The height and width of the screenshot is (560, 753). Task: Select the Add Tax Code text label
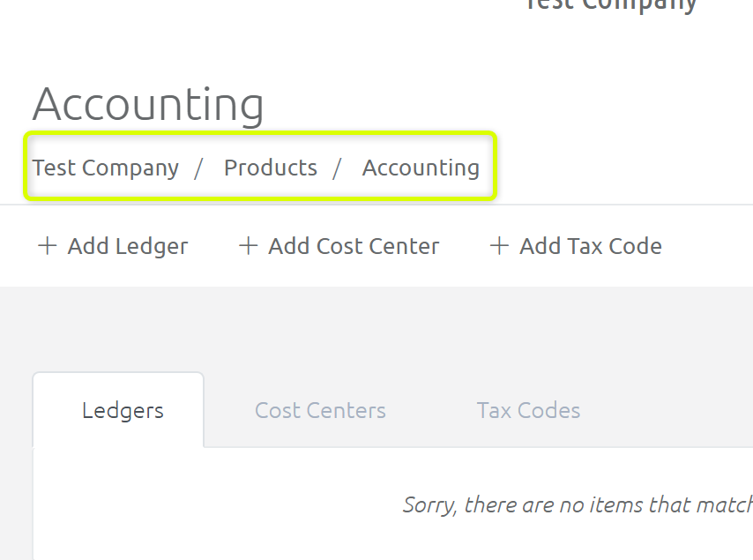pyautogui.click(x=591, y=246)
